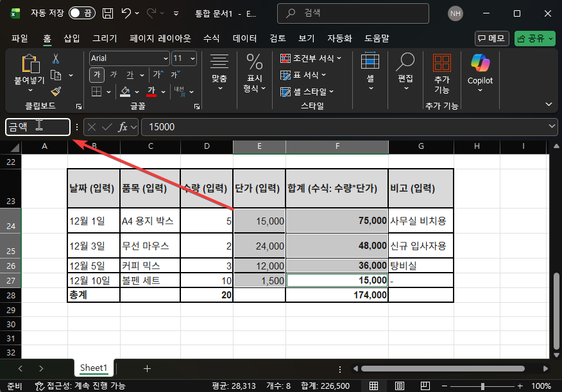The image size is (562, 392).
Task: Select the format painter brush
Action: tap(56, 90)
